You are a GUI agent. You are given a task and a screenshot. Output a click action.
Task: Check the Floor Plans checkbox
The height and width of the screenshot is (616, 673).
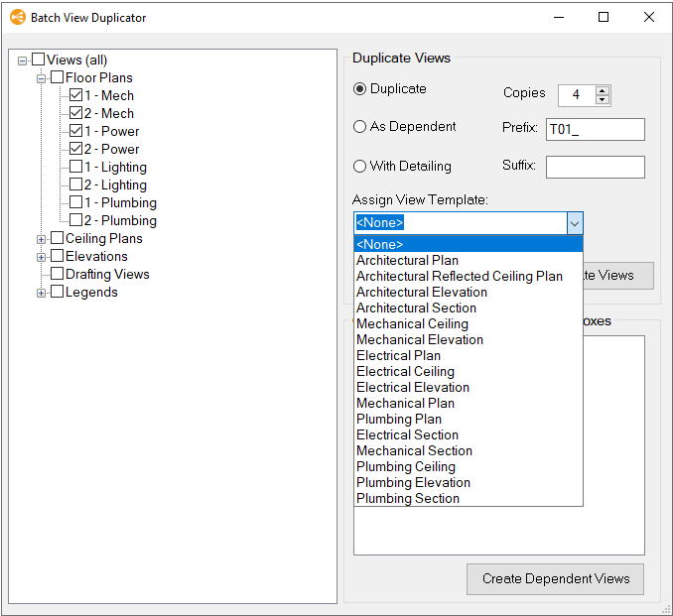(58, 77)
